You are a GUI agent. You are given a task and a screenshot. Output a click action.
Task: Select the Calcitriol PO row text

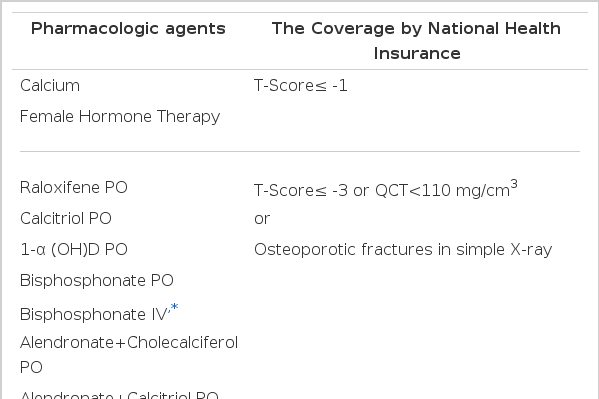(66, 219)
